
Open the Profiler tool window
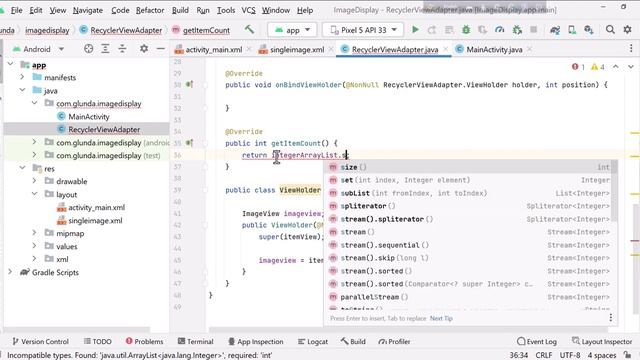[394, 341]
